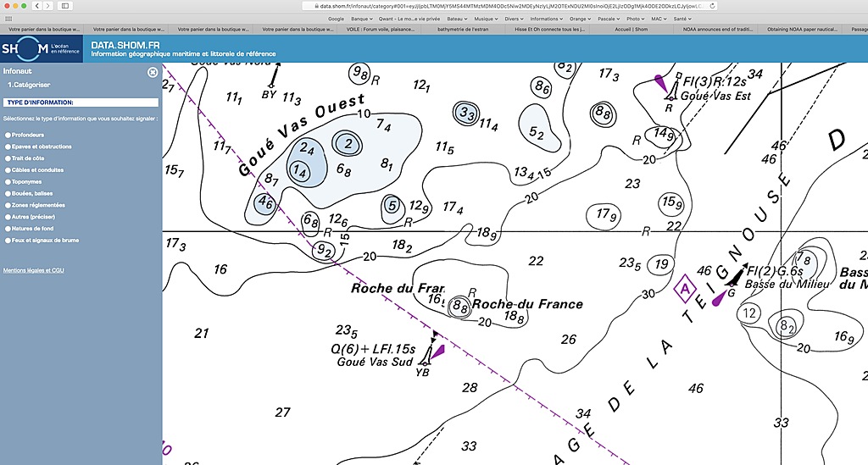The height and width of the screenshot is (465, 868).
Task: Click the BY beacon symbol near Goué Vas Nord
Action: (274, 75)
